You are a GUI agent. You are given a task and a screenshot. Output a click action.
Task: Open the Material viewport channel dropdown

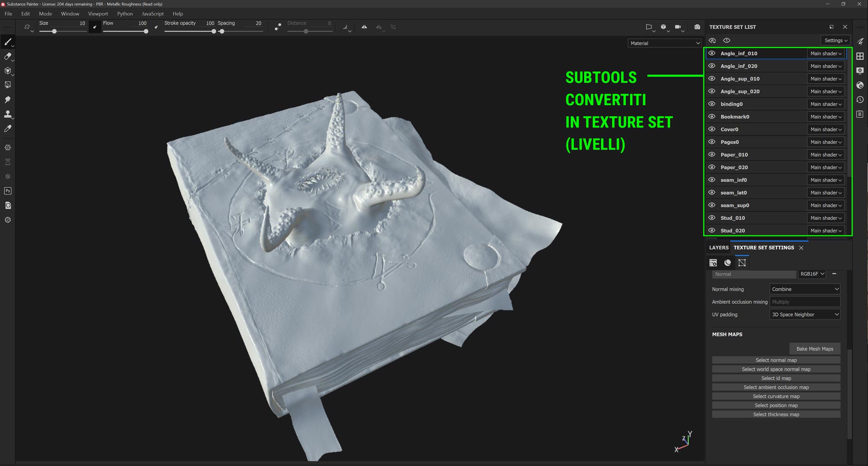[x=664, y=43]
